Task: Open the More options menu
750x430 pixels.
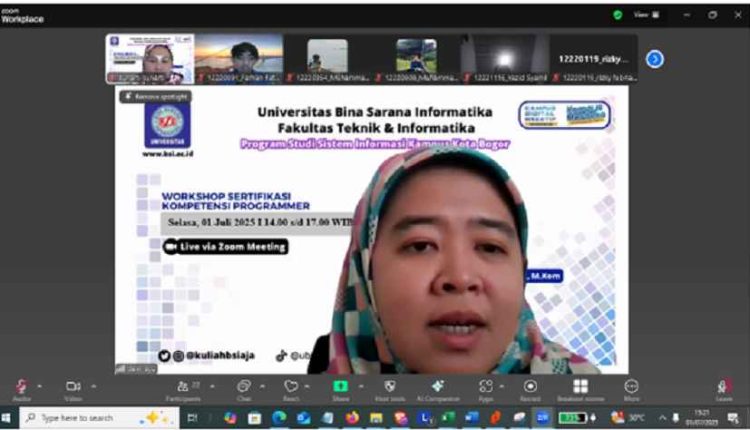Action: point(631,390)
